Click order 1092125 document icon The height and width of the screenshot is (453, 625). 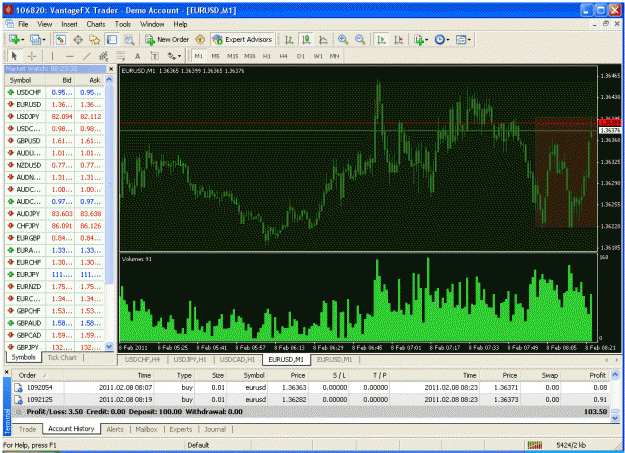(18, 400)
